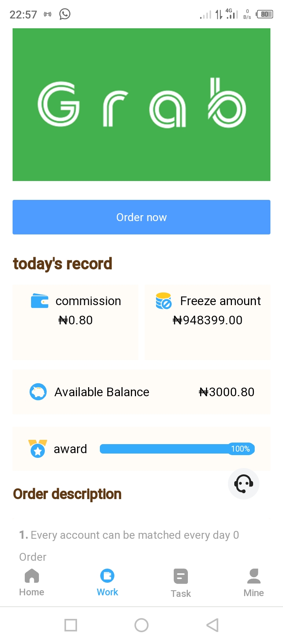Select the Work tab
This screenshot has width=283, height=644.
pyautogui.click(x=107, y=583)
